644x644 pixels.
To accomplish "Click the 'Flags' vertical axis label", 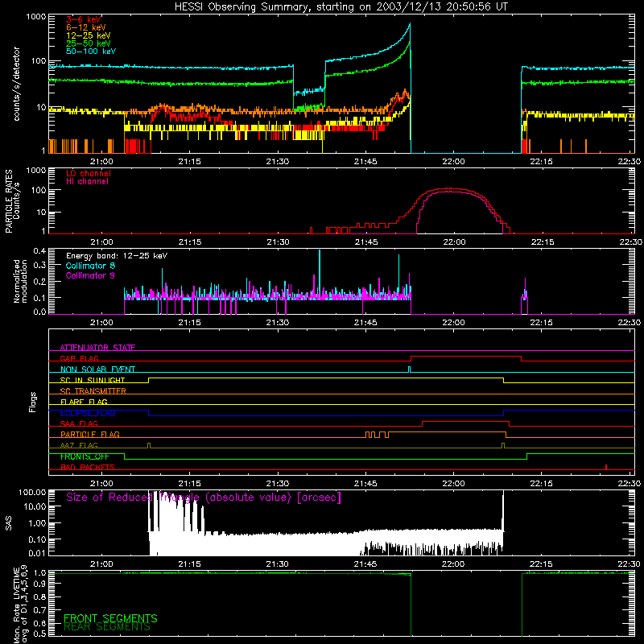I will click(33, 402).
